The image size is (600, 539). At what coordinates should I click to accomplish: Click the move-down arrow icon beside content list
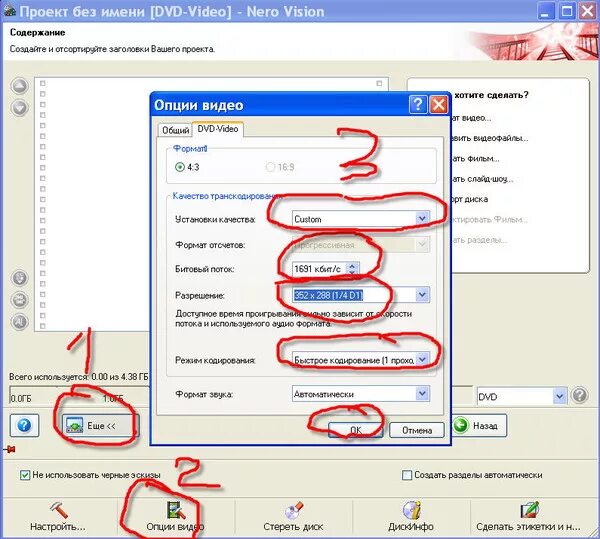[20, 108]
